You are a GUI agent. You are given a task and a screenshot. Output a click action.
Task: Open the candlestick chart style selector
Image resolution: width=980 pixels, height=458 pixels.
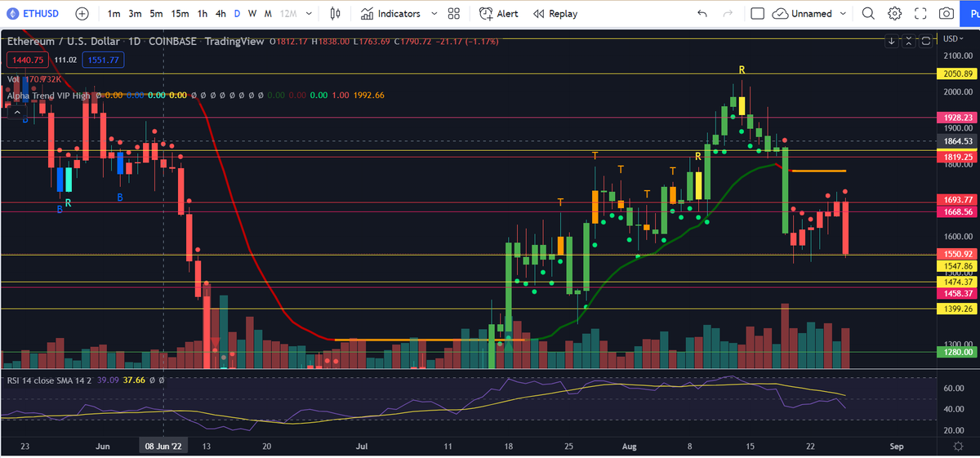click(x=335, y=14)
